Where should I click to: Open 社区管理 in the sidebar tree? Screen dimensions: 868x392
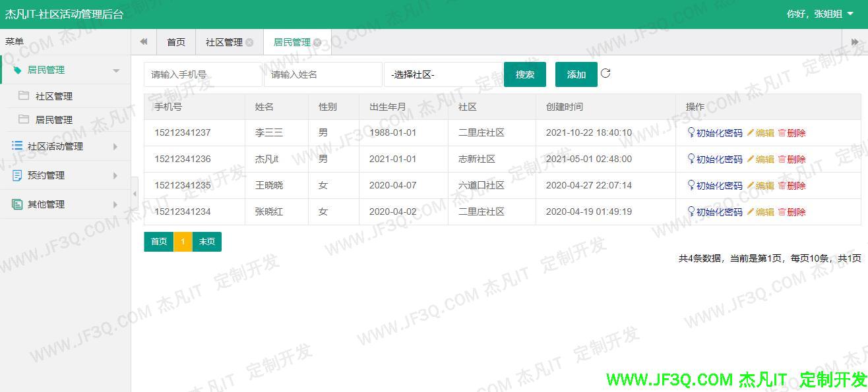pyautogui.click(x=53, y=96)
